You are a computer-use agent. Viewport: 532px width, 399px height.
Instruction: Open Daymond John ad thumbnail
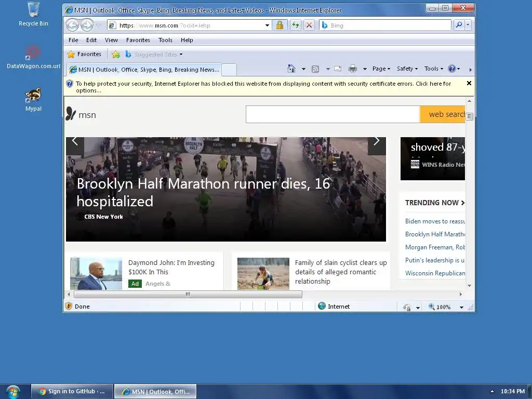pyautogui.click(x=96, y=273)
